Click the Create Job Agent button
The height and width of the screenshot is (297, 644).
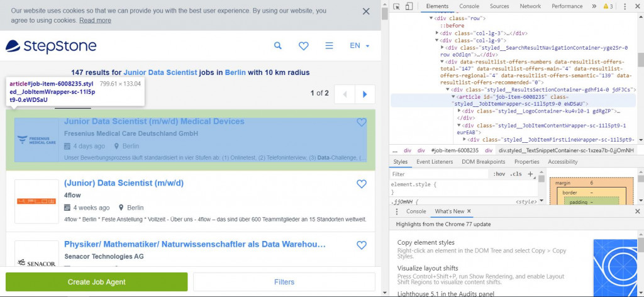click(x=96, y=282)
